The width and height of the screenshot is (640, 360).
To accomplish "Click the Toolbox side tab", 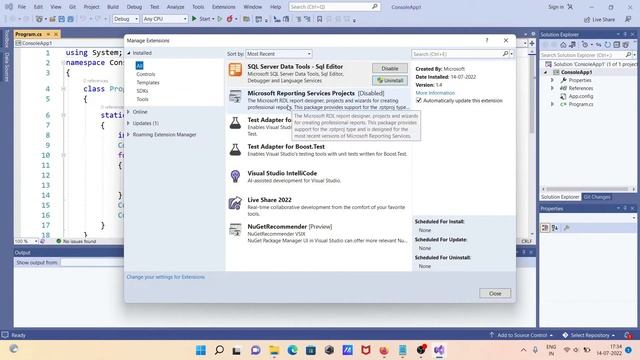I will pos(7,39).
